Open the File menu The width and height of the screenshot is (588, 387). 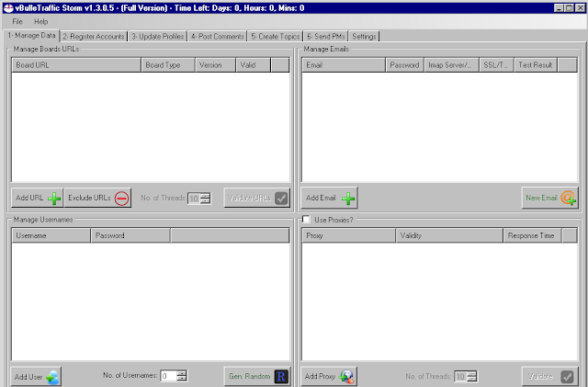pos(17,21)
